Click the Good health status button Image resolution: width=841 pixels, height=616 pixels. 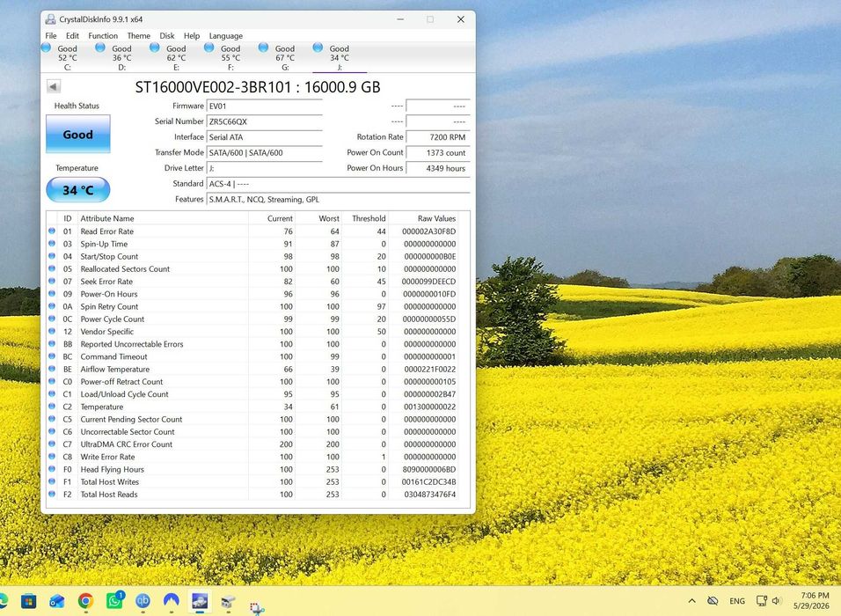pyautogui.click(x=77, y=134)
